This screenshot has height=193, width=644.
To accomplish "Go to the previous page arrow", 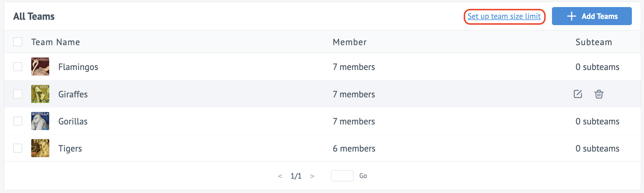I will pos(280,176).
